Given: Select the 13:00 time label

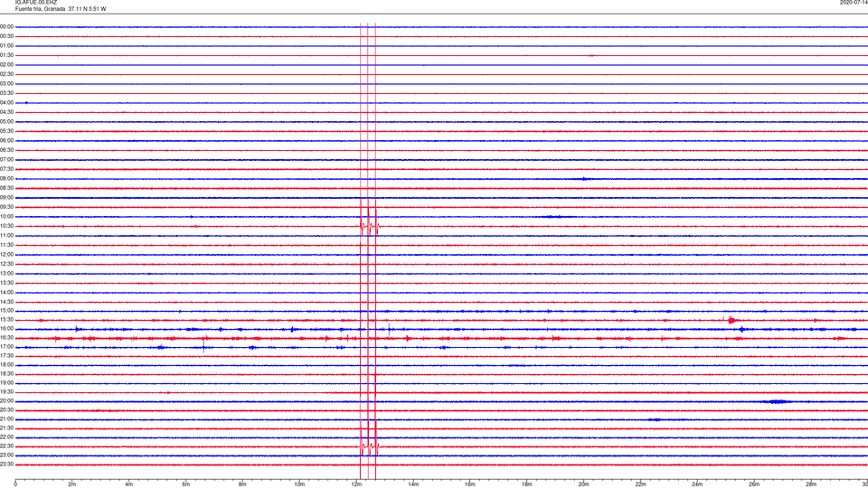Looking at the screenshot, I should [6, 273].
